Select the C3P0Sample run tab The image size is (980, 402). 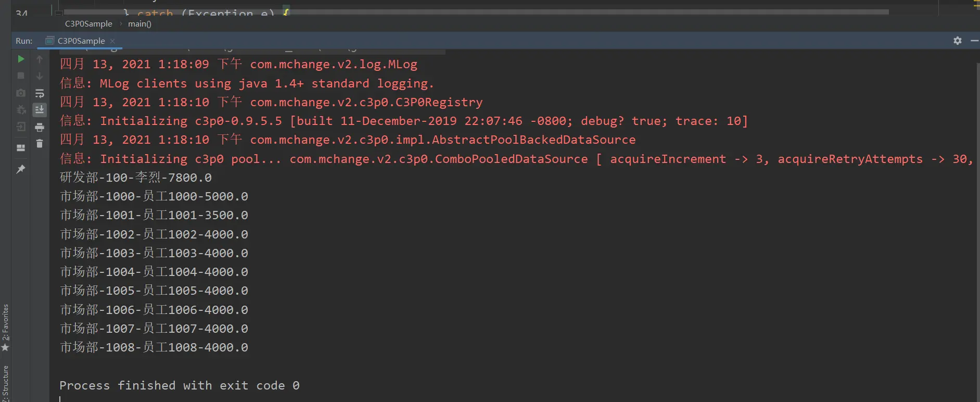[x=81, y=41]
